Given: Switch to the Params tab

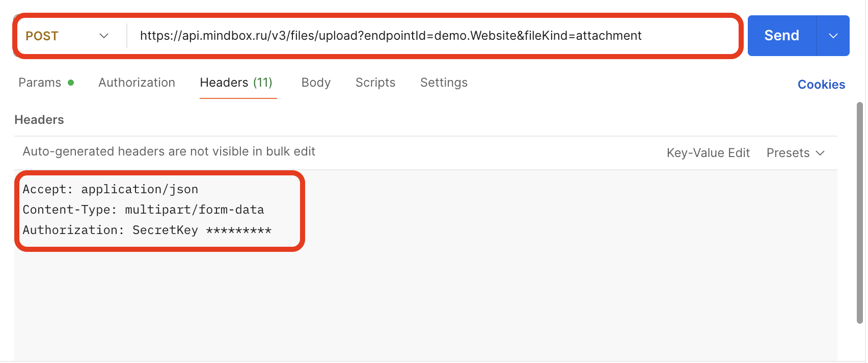Looking at the screenshot, I should 40,82.
